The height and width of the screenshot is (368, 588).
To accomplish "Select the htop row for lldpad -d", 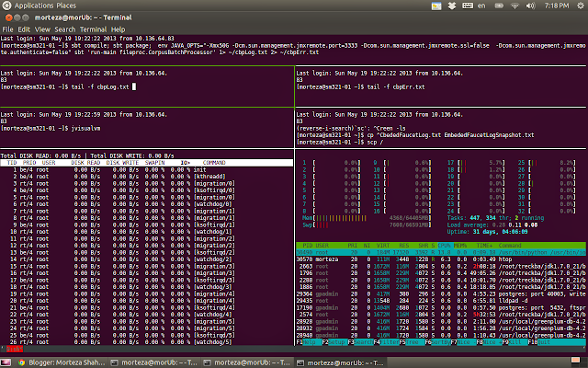I will [x=441, y=301].
